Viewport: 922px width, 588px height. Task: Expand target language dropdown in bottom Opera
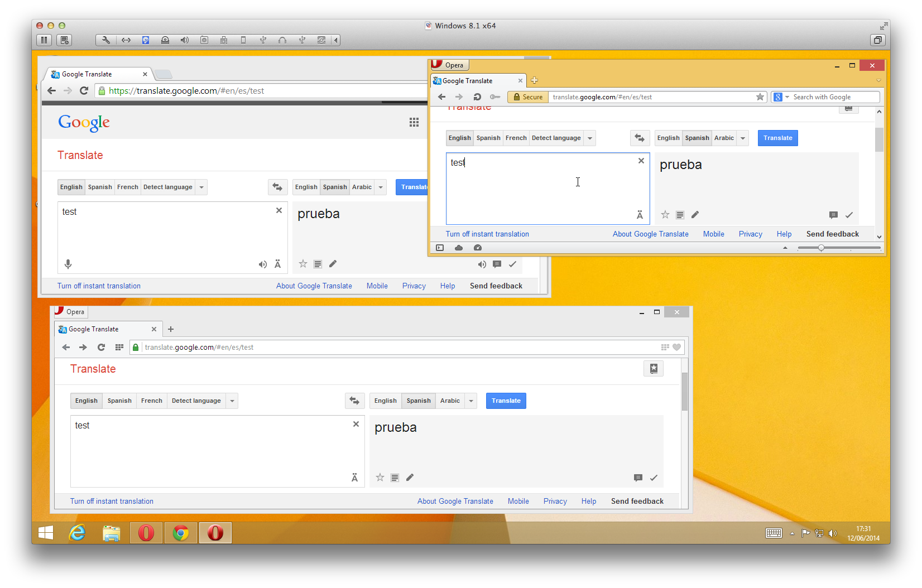[x=471, y=401]
